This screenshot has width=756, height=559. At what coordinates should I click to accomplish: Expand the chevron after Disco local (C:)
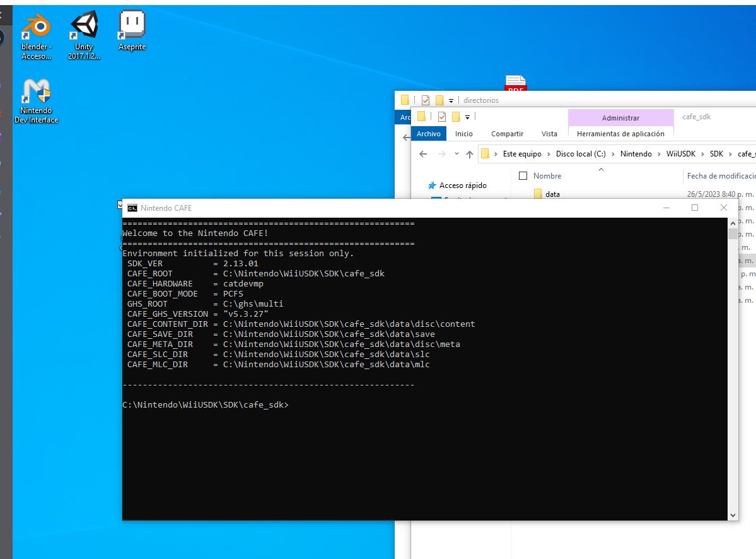613,154
